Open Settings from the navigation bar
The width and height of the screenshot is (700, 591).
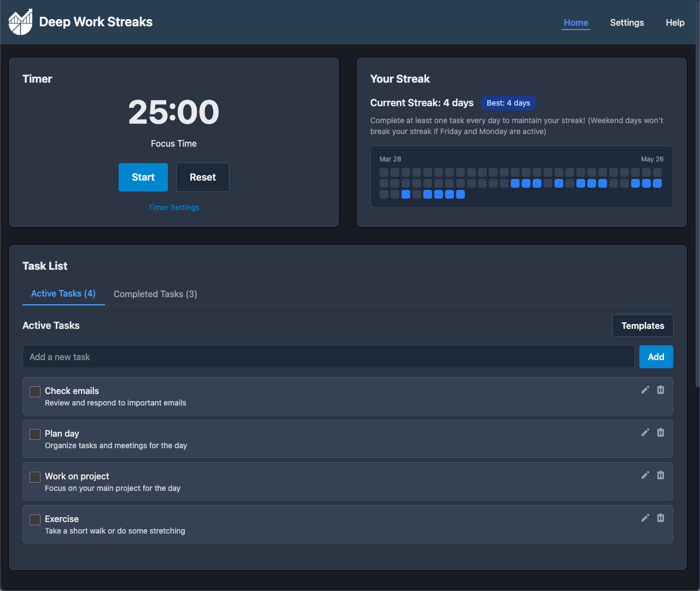click(627, 22)
